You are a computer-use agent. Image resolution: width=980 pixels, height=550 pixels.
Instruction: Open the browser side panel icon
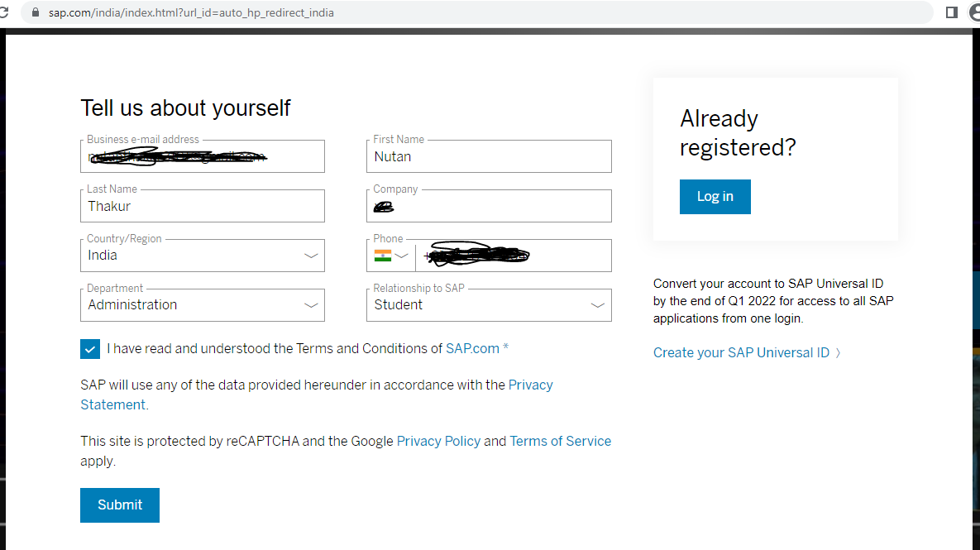(x=951, y=12)
